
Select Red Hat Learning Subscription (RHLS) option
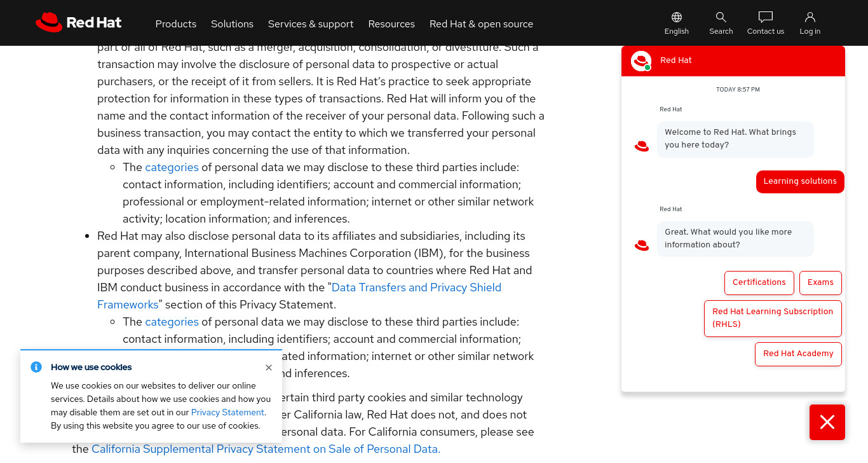[773, 318]
